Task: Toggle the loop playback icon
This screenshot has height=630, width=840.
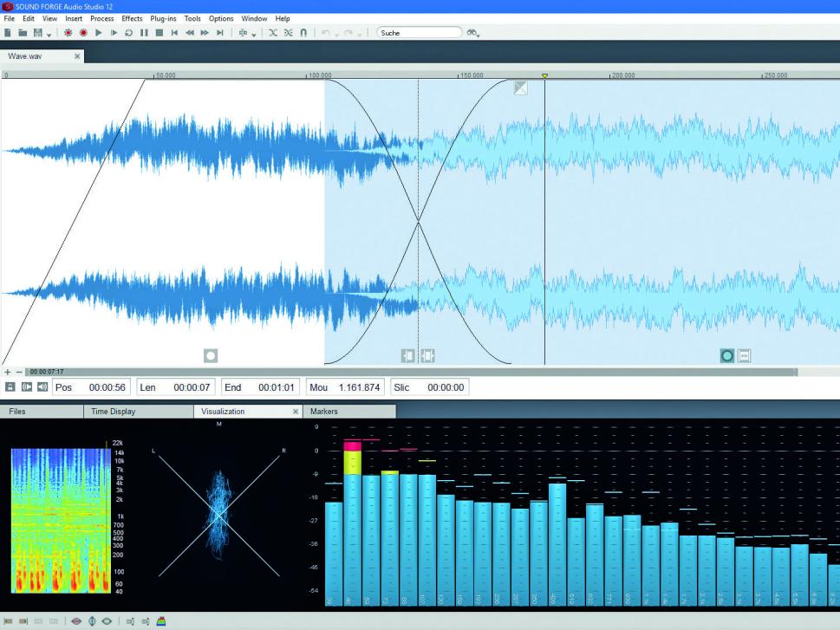Action: tap(129, 33)
